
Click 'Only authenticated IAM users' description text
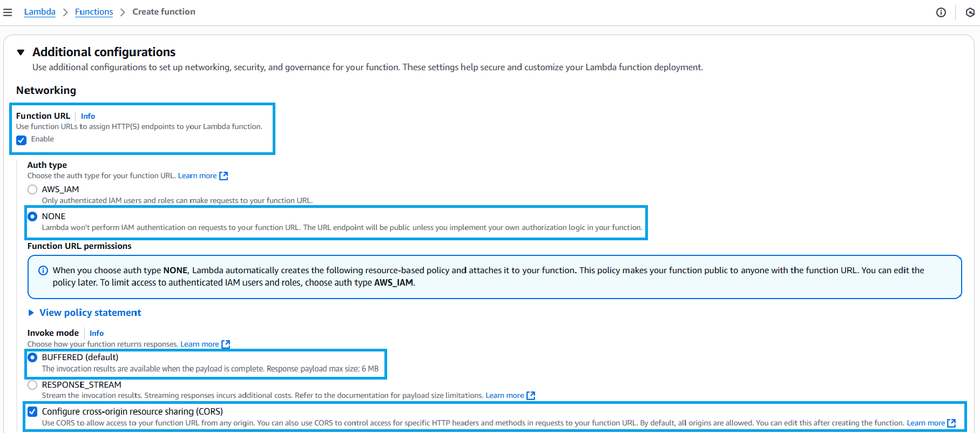pos(178,201)
